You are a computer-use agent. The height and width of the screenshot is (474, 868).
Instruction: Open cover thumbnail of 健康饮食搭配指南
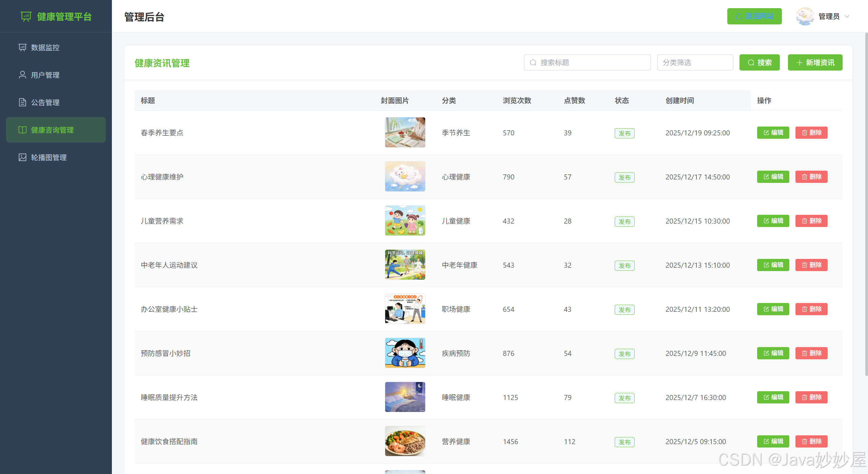click(405, 441)
